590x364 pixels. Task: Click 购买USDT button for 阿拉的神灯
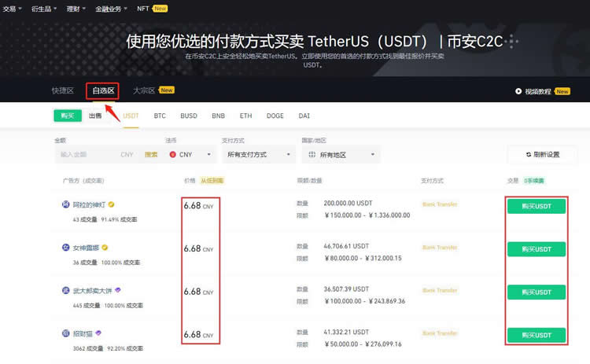536,206
